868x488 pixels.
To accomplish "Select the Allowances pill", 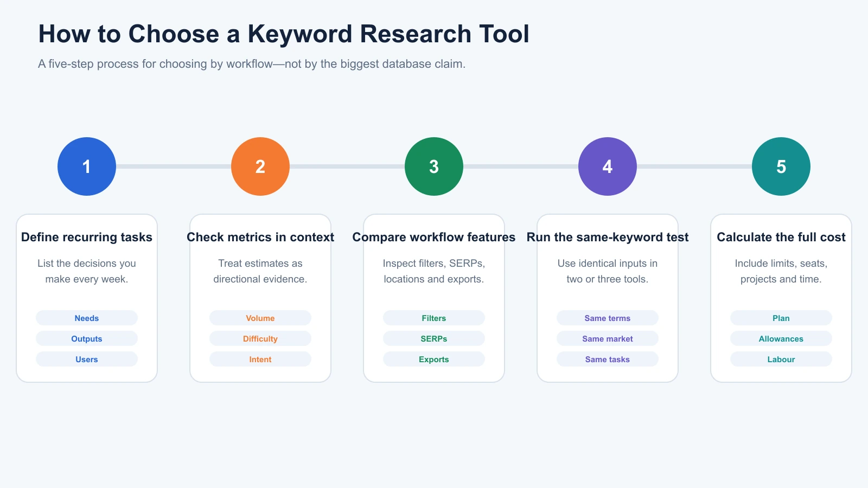I will 781,338.
